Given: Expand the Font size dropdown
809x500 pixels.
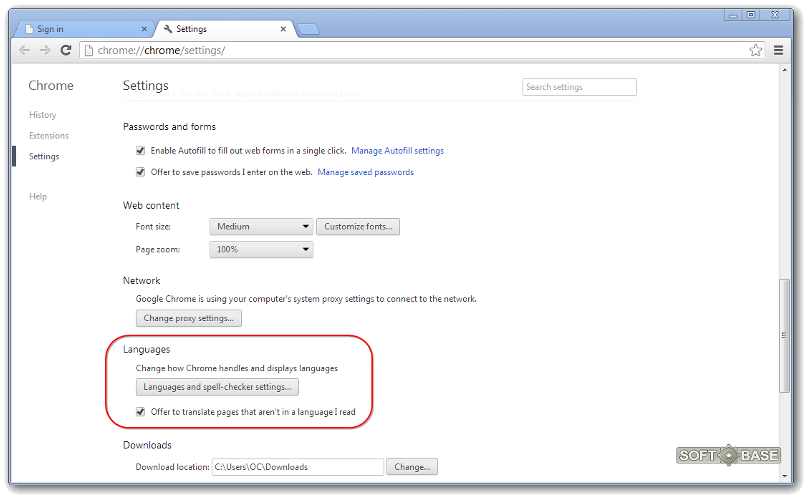Looking at the screenshot, I should click(x=261, y=227).
